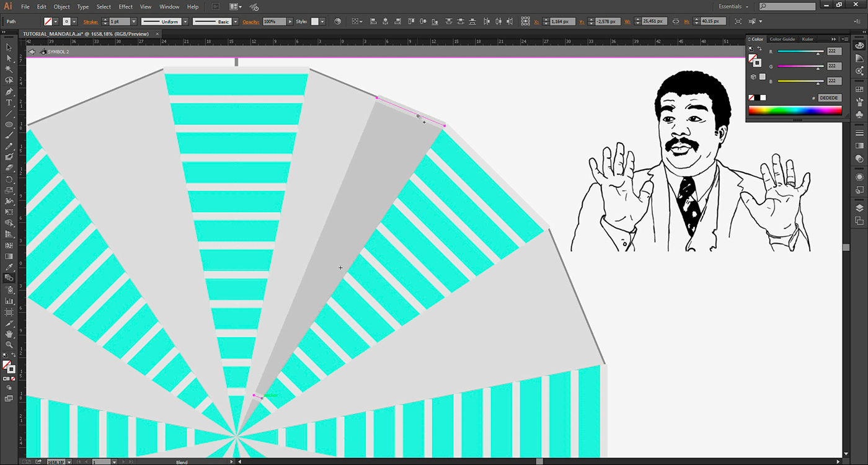The height and width of the screenshot is (465, 868).
Task: Select the Paintbrush tool
Action: pos(9,136)
